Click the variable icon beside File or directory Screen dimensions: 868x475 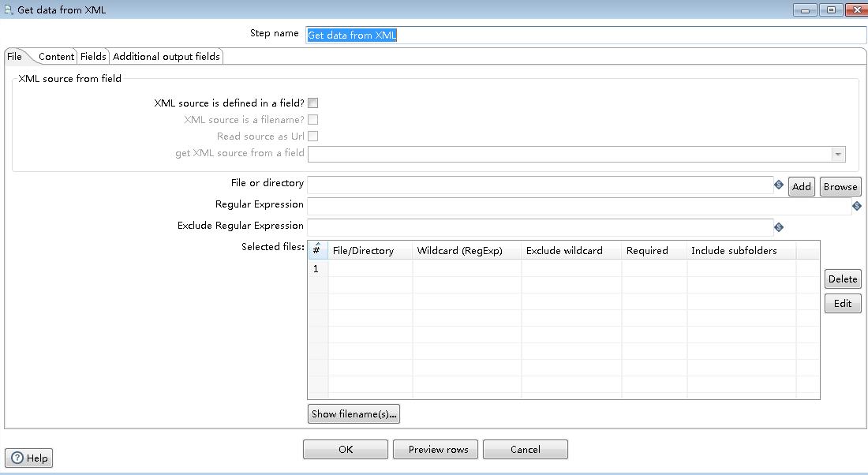tap(778, 183)
